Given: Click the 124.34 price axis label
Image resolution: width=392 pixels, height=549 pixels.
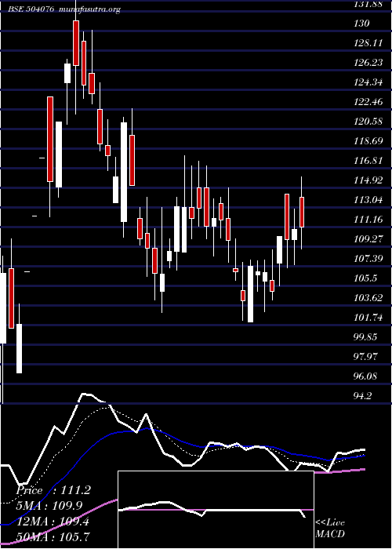Looking at the screenshot, I should [x=367, y=82].
